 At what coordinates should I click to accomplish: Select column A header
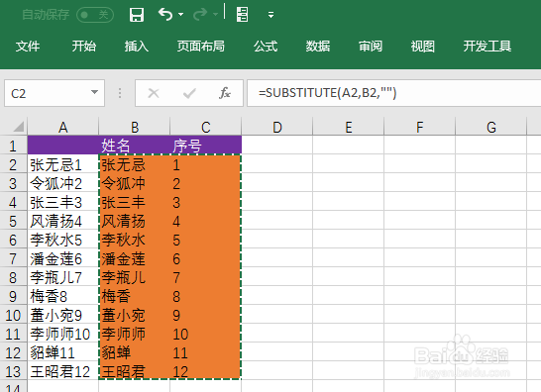tap(62, 128)
